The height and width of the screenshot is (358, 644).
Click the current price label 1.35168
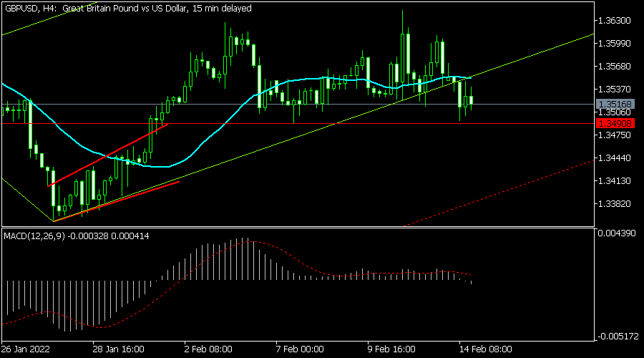tap(615, 105)
